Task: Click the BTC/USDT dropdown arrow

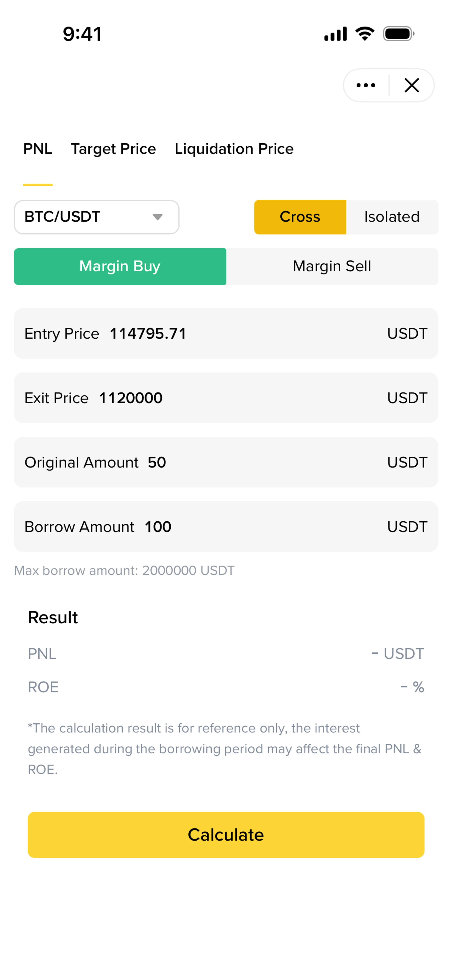Action: click(x=157, y=217)
